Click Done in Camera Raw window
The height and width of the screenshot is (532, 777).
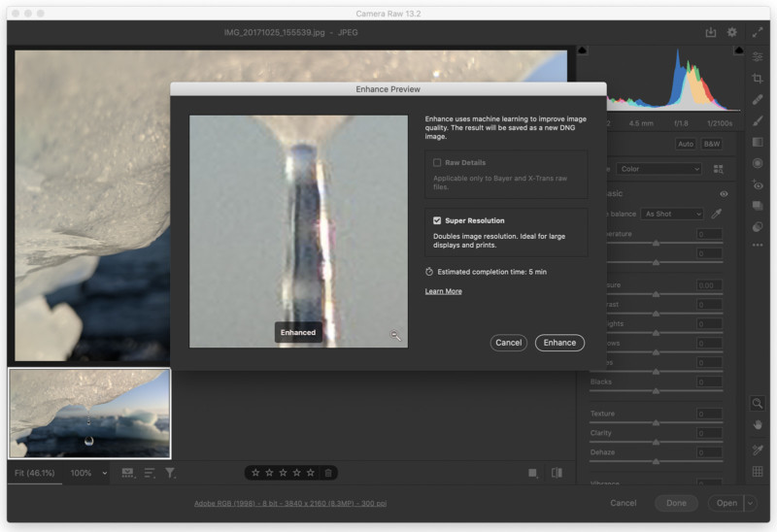[676, 503]
